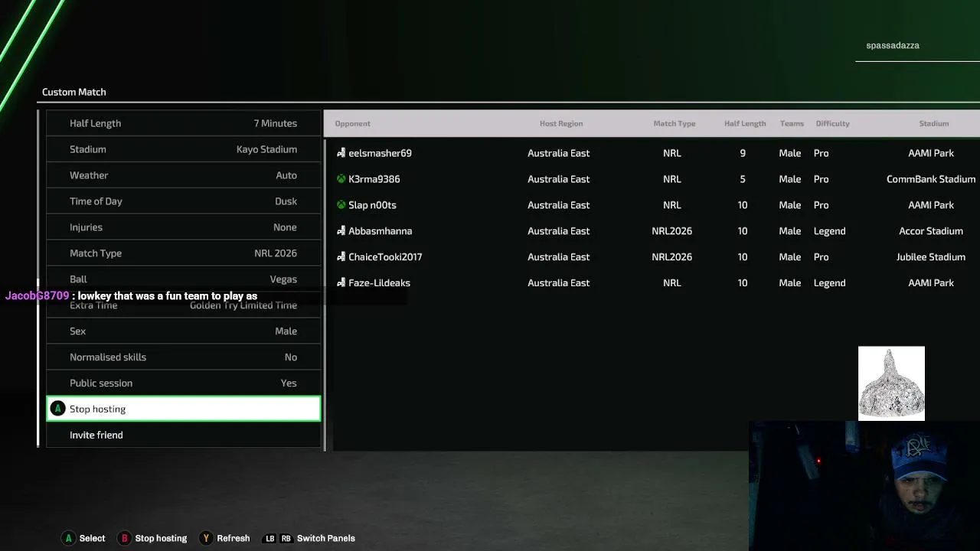980x551 pixels.
Task: Click the JacobG8709 chat username
Action: click(x=38, y=296)
